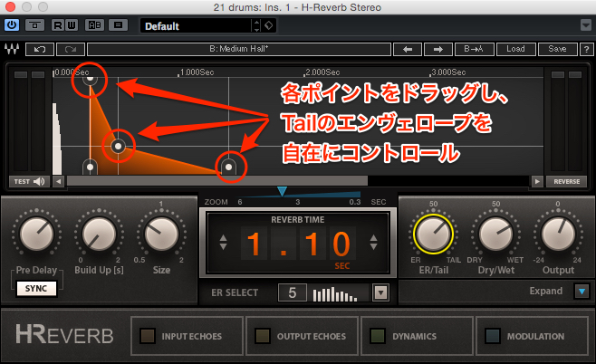
Task: Open the Default preset field
Action: (x=196, y=26)
